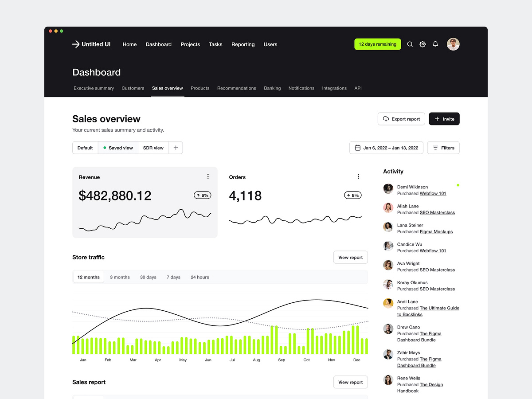Switch store traffic to 24 hours
This screenshot has width=532, height=399.
(x=199, y=277)
